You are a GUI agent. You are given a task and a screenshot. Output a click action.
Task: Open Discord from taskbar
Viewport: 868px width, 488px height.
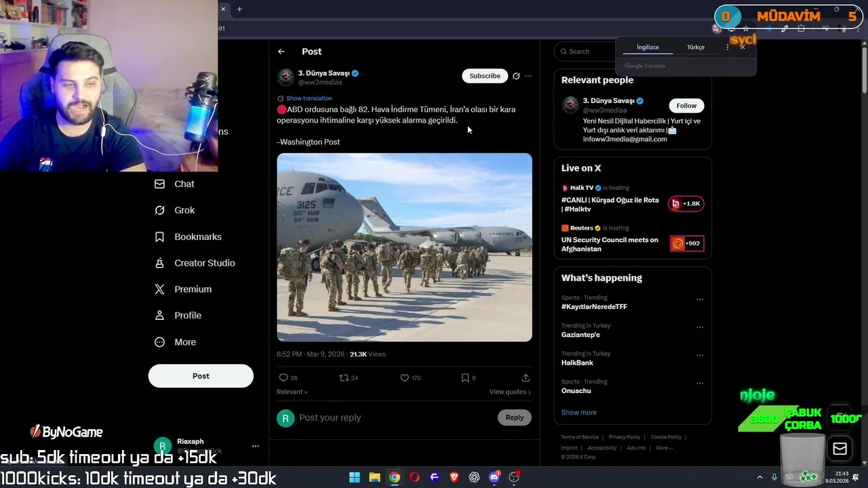[x=494, y=477]
